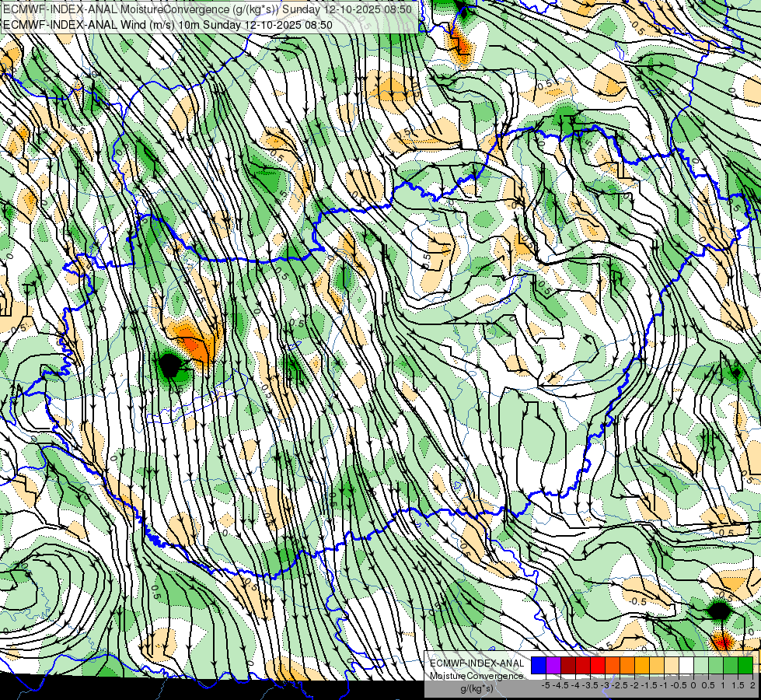Screen dimensions: 761x700
Task: Choose the bright red swatch between -3.5 and -3
Action: point(598,665)
